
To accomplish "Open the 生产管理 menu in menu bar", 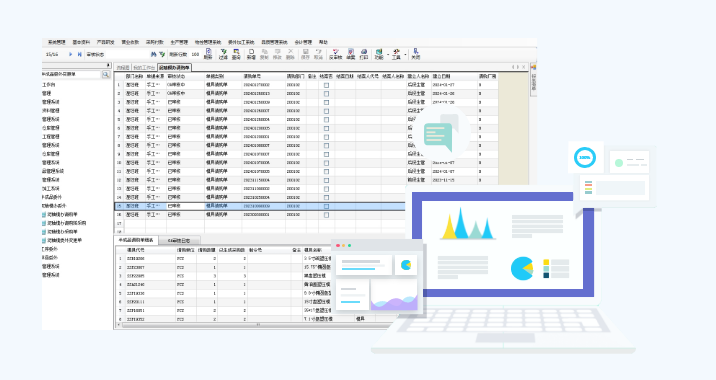I will 179,42.
